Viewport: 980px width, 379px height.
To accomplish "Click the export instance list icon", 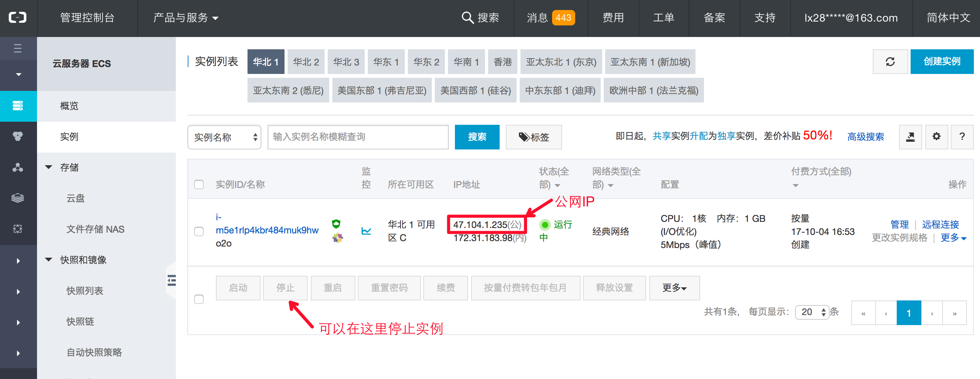I will [910, 137].
